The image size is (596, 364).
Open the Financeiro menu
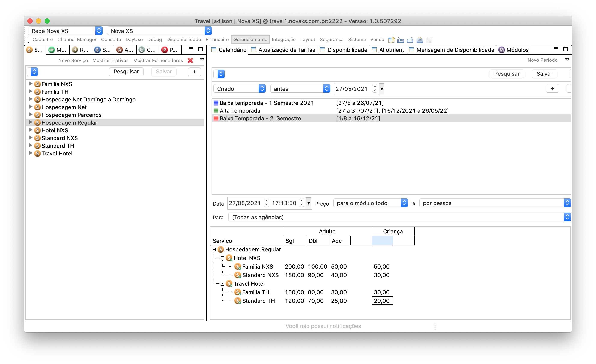[217, 39]
